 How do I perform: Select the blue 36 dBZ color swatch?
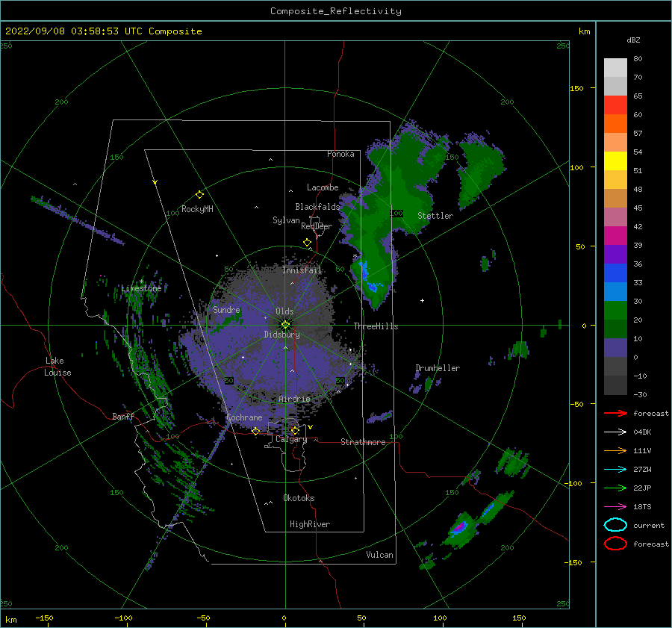tap(615, 273)
